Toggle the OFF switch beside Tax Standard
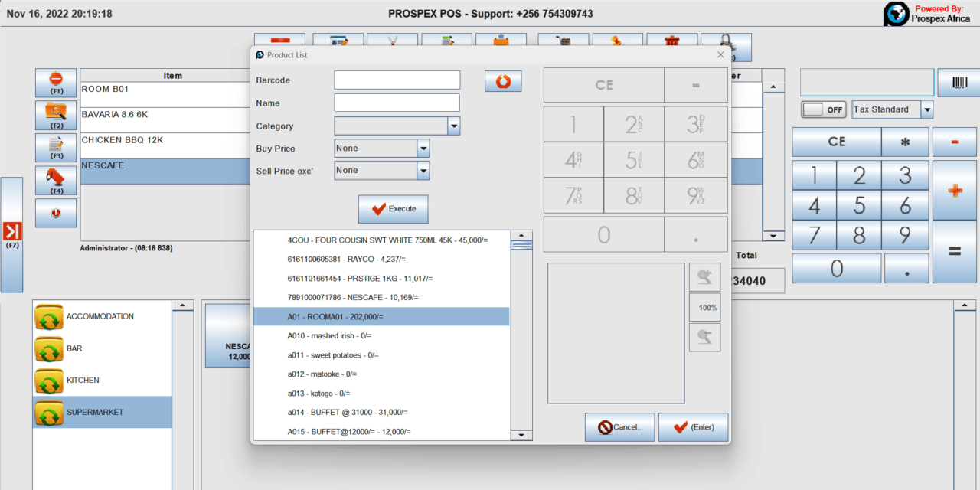980x490 pixels. point(824,109)
